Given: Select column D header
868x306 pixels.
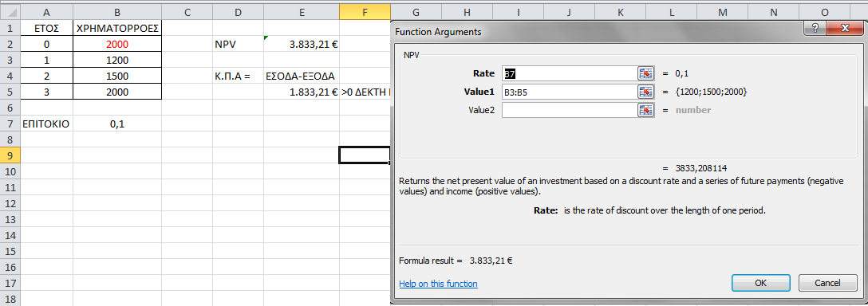Looking at the screenshot, I should pos(238,12).
